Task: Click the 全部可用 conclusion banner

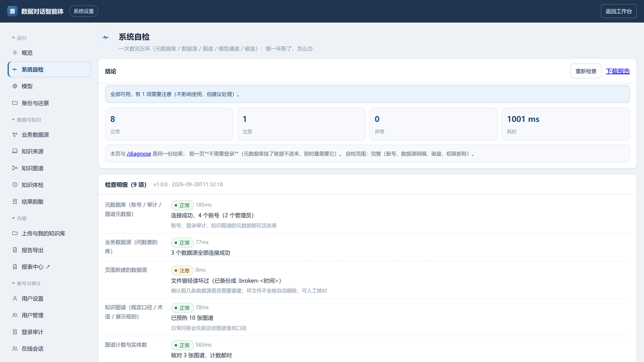Action: tap(367, 94)
